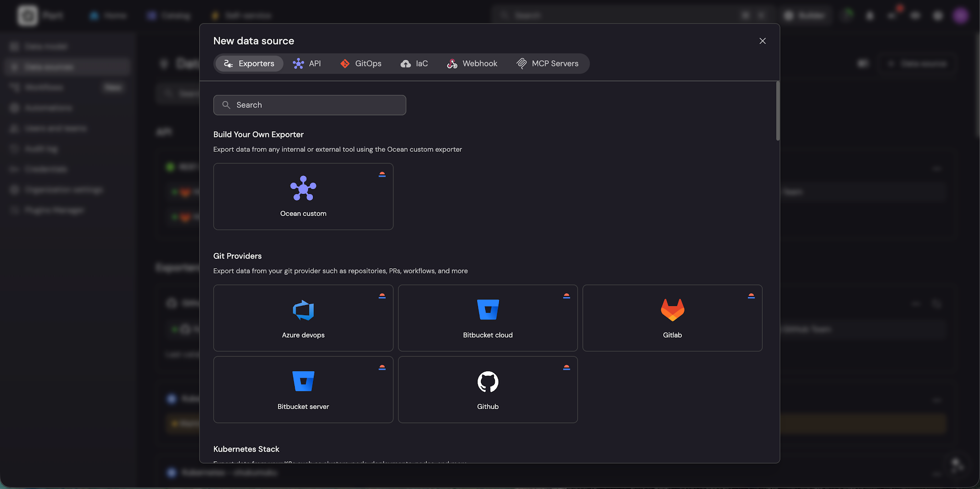This screenshot has height=489, width=980.
Task: Select the Gitlab exporter card
Action: (x=672, y=318)
